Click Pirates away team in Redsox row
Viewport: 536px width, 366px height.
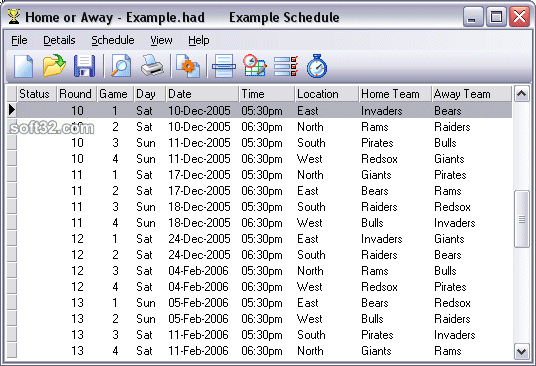click(450, 287)
